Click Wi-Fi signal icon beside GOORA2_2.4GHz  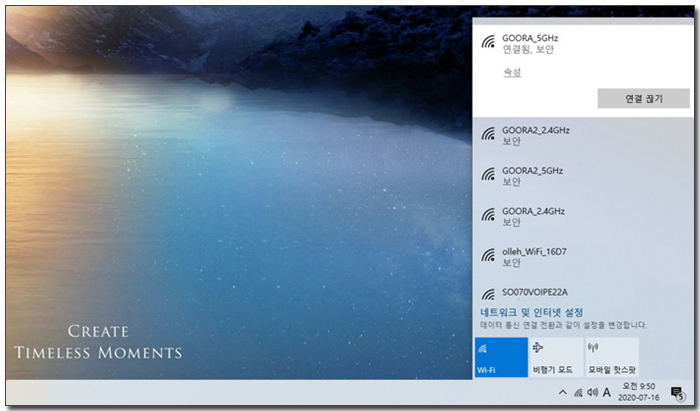488,133
